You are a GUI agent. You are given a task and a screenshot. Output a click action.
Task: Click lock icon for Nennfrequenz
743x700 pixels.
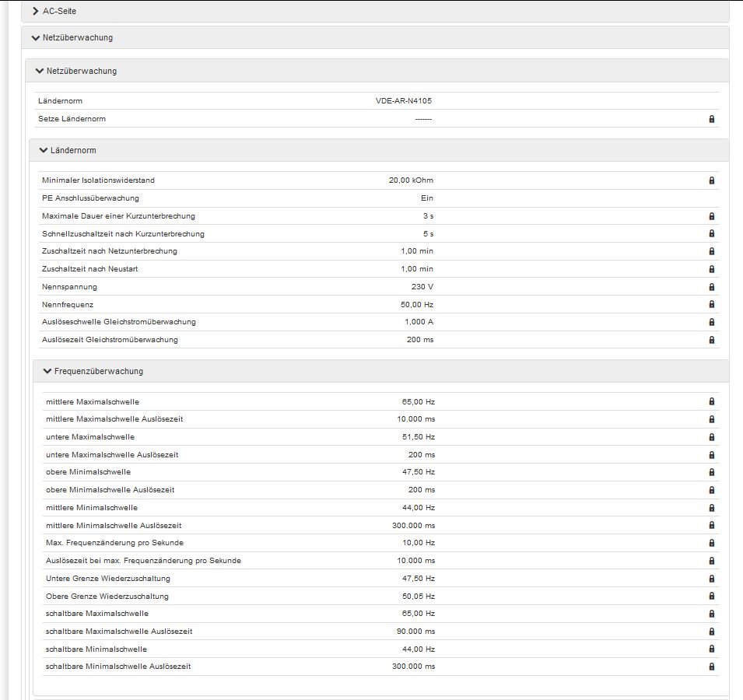pyautogui.click(x=711, y=305)
